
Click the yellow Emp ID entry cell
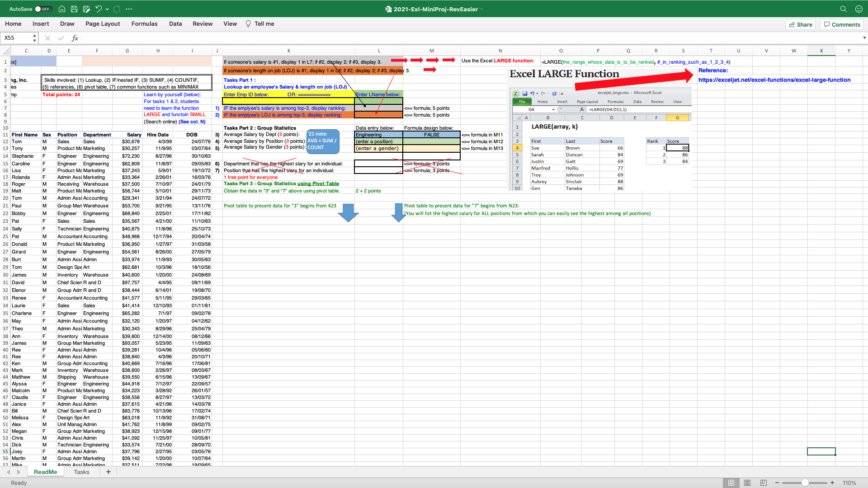click(x=288, y=101)
